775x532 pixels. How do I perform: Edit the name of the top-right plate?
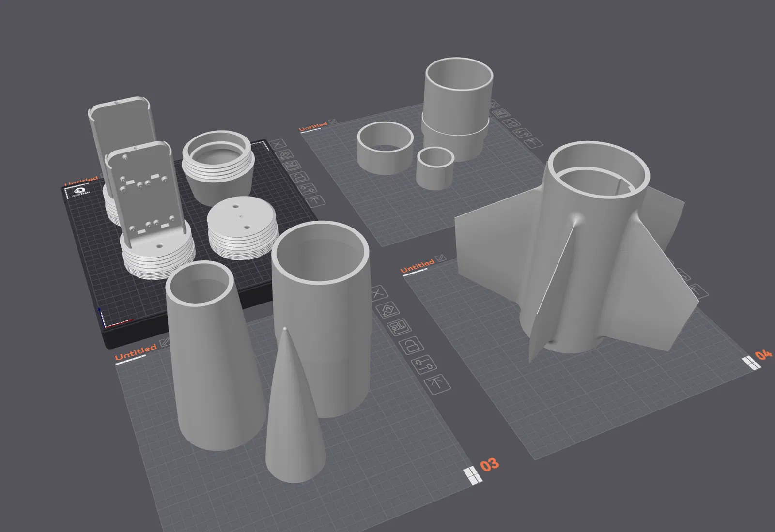click(333, 122)
